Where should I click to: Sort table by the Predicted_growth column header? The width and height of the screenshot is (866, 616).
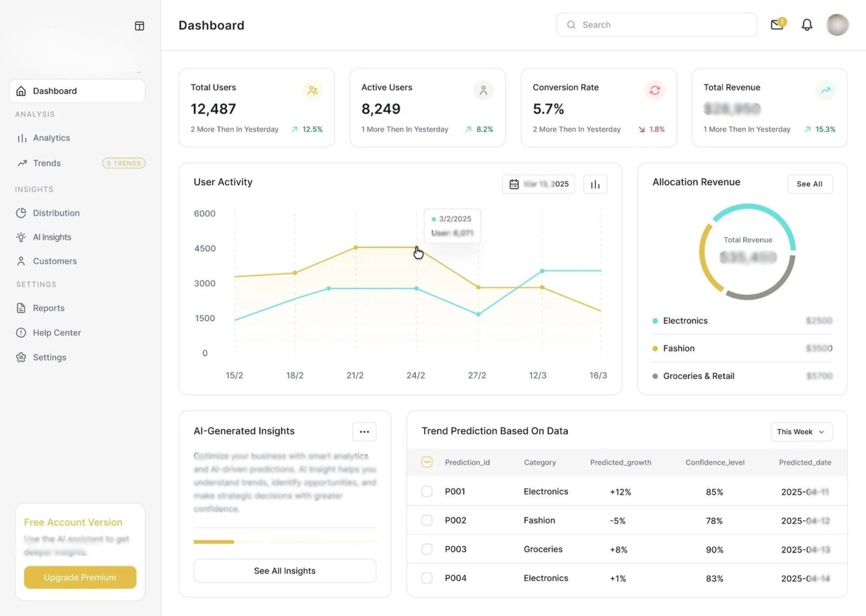(620, 462)
